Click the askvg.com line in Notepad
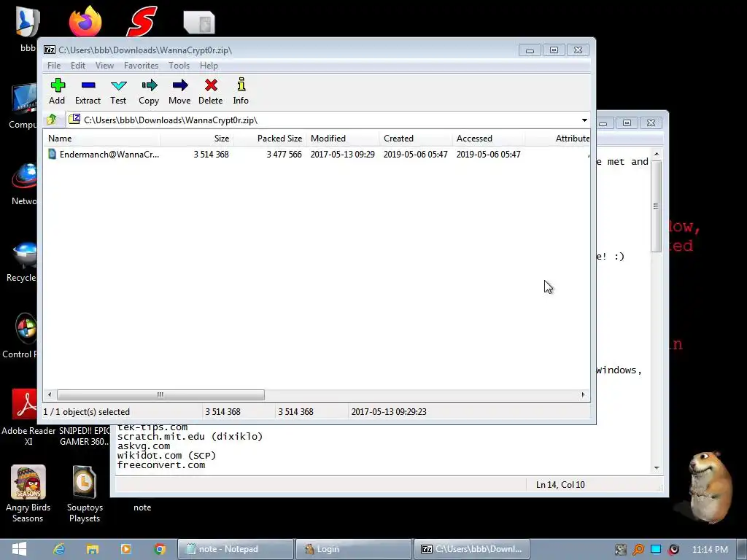 [144, 446]
